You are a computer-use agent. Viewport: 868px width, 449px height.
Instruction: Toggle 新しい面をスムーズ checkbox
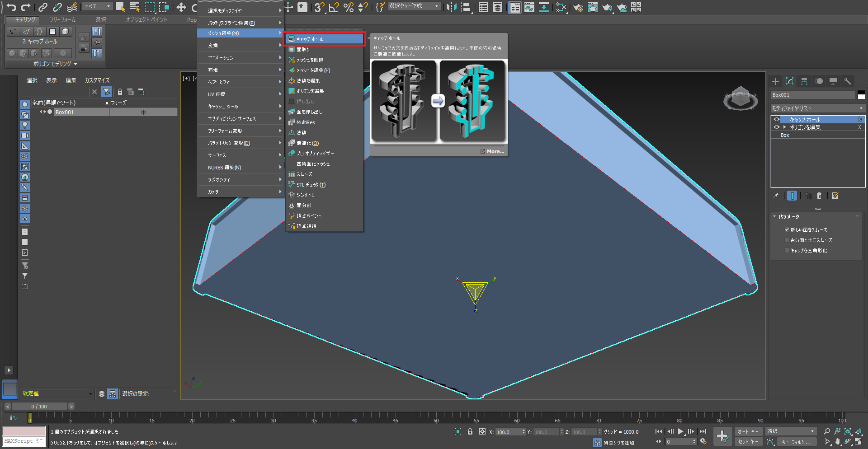(787, 230)
